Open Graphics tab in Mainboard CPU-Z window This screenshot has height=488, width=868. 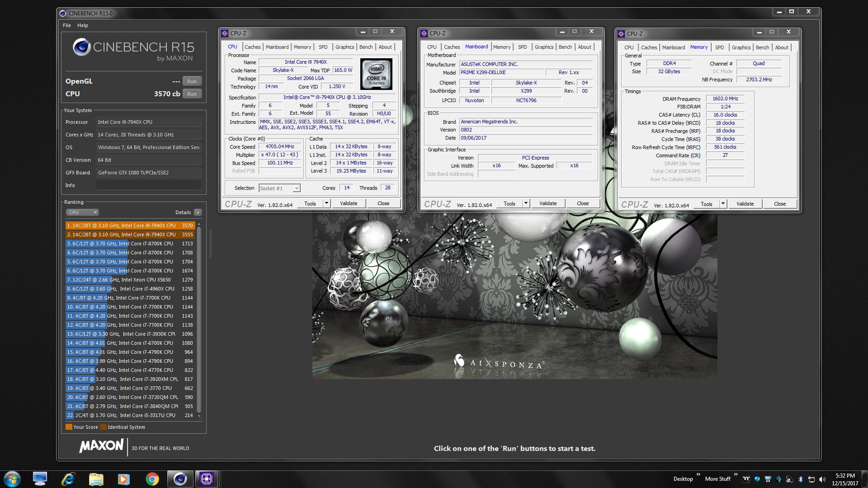(544, 47)
